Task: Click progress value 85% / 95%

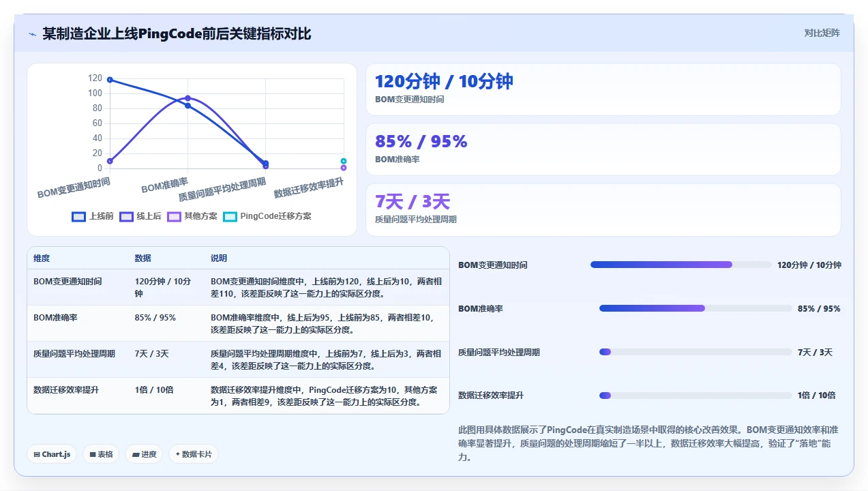Action: point(819,308)
